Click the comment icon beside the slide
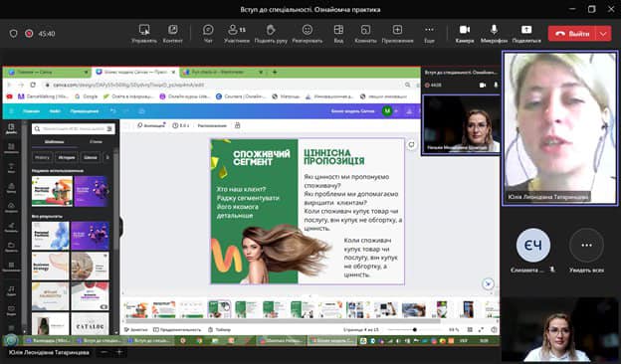621x364 pixels. (x=411, y=145)
